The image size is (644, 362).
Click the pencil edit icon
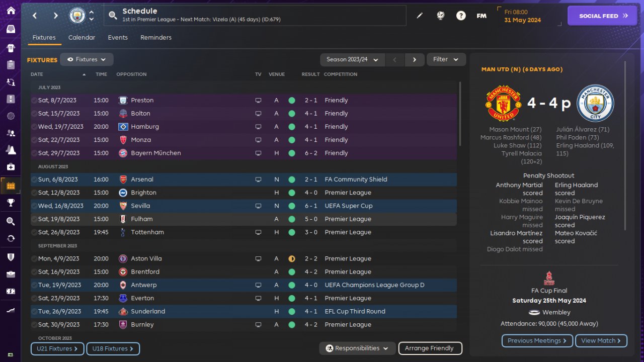pos(420,16)
